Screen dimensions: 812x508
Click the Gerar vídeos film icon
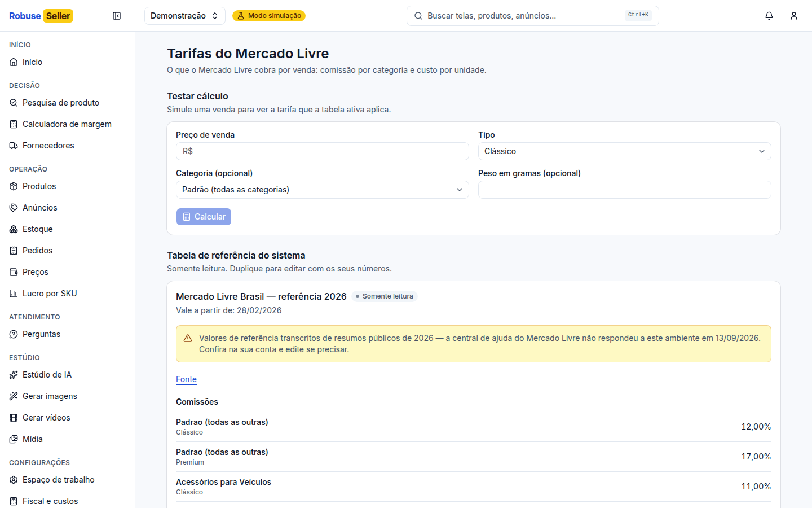14,418
